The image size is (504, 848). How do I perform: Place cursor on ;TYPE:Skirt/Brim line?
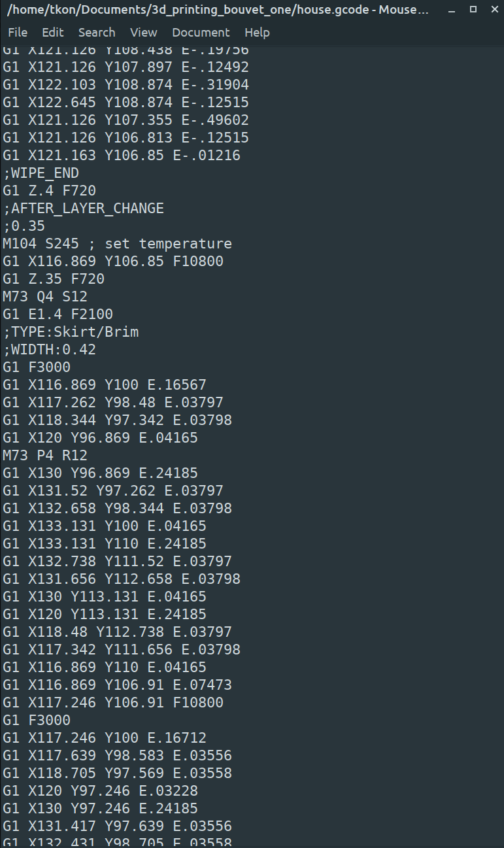point(71,332)
